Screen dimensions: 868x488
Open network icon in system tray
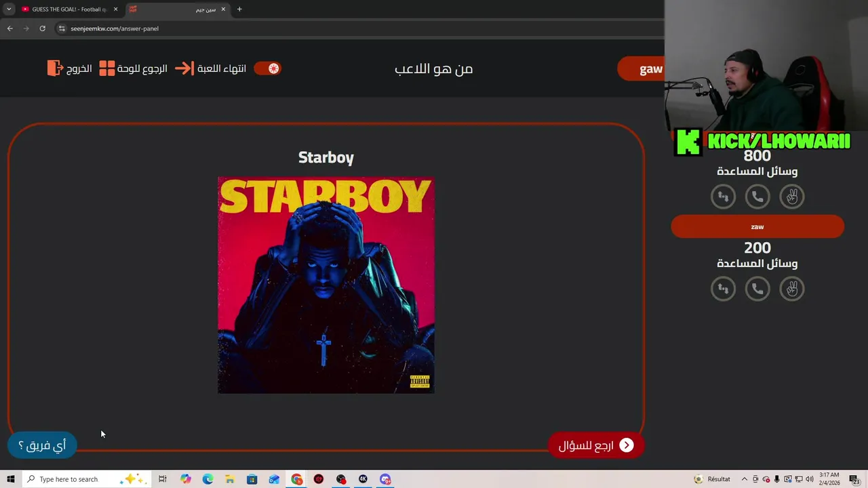798,479
